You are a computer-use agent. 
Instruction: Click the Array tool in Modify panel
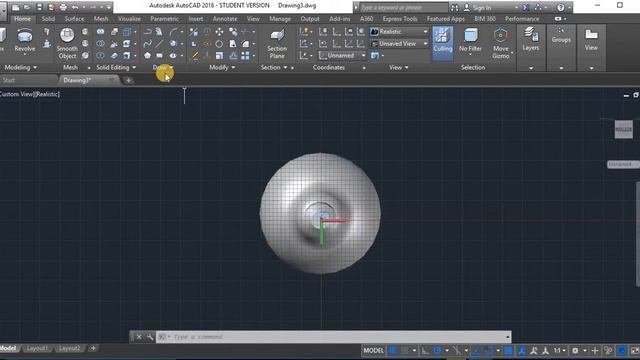click(x=245, y=56)
